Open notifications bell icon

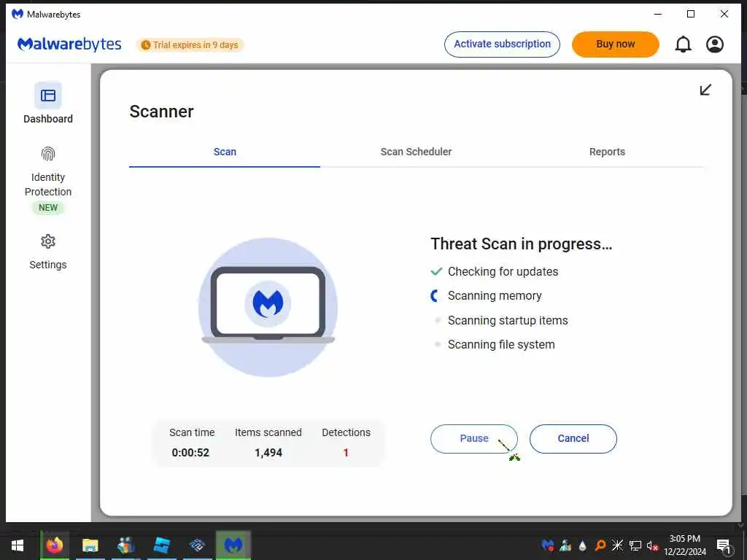point(683,44)
